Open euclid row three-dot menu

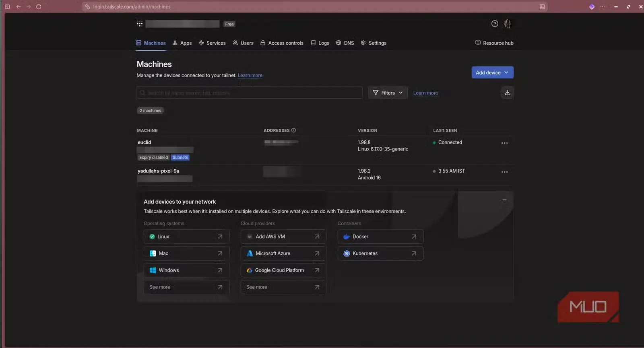tap(504, 143)
